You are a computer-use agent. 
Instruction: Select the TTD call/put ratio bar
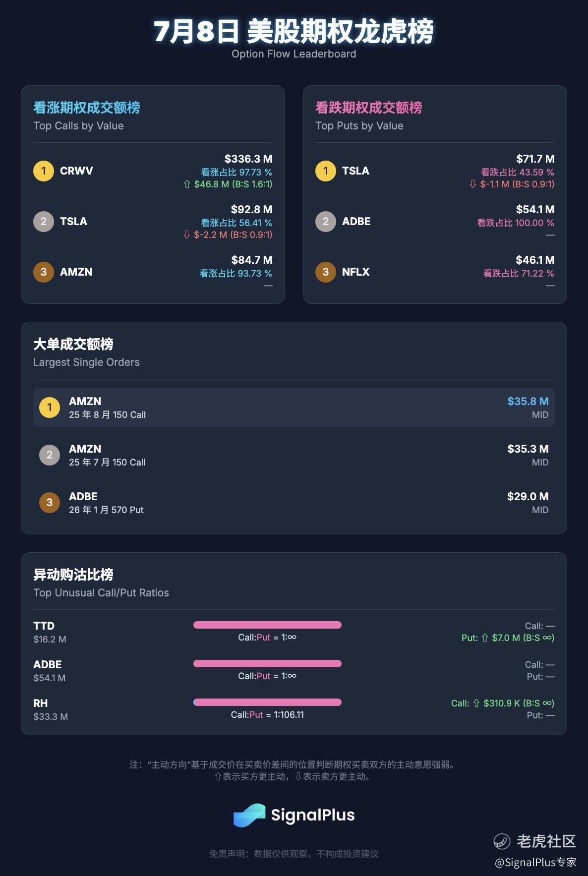[x=267, y=625]
